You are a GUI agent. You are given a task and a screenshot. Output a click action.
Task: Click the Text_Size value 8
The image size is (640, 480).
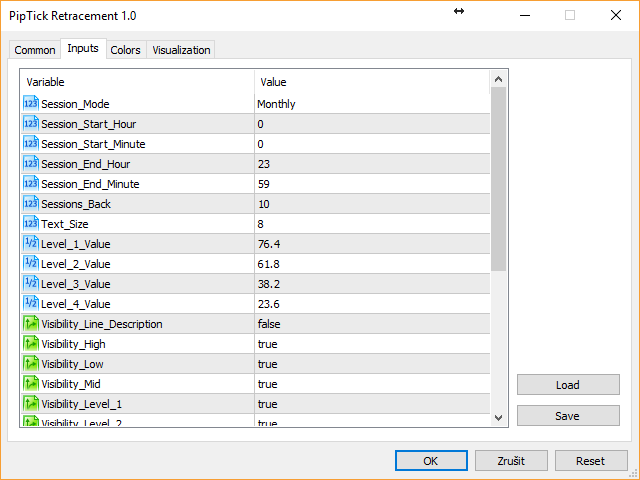point(260,224)
